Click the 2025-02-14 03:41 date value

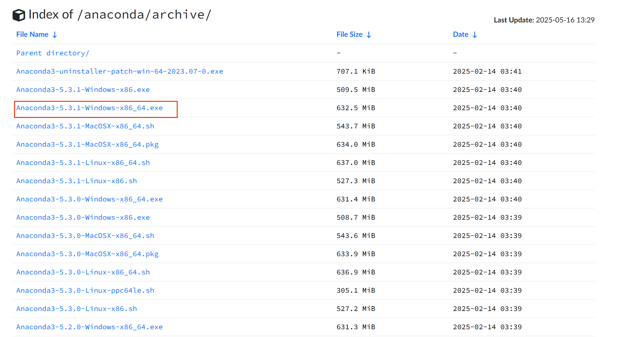point(487,71)
